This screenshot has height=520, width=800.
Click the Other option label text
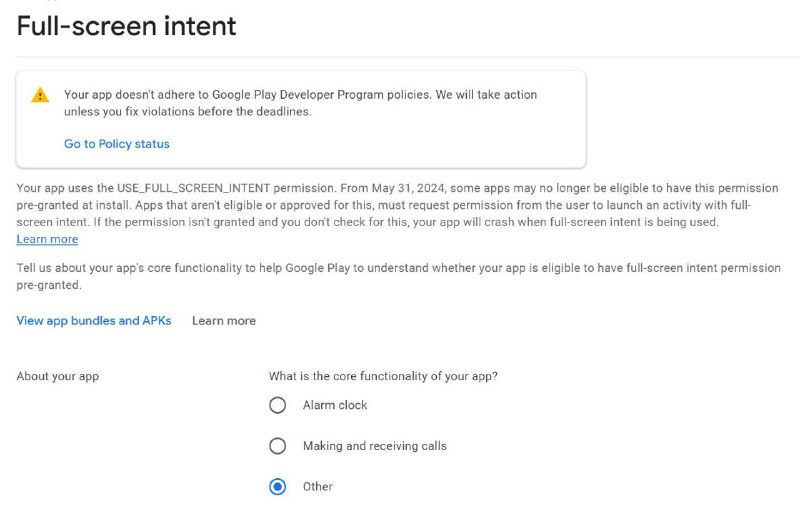(x=317, y=487)
